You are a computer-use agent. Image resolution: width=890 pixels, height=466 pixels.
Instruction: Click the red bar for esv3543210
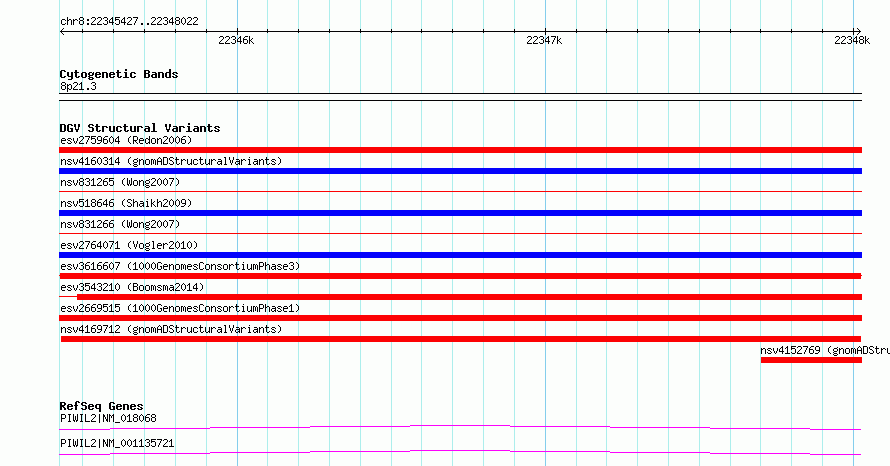469,297
